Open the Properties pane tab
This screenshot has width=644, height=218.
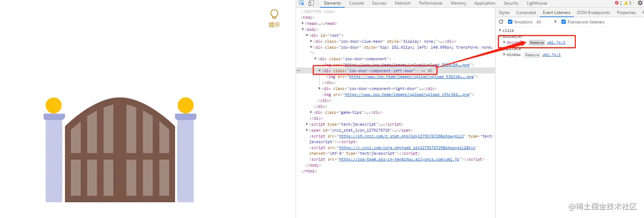(x=626, y=13)
